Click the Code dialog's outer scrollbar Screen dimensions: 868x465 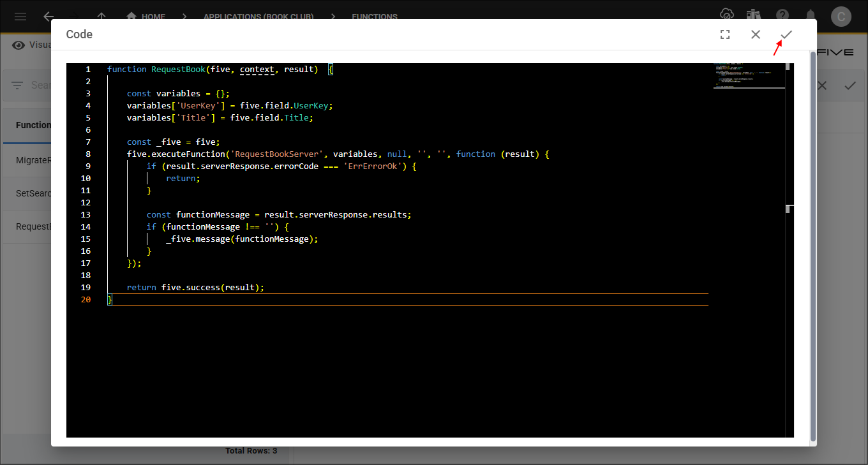point(813,246)
